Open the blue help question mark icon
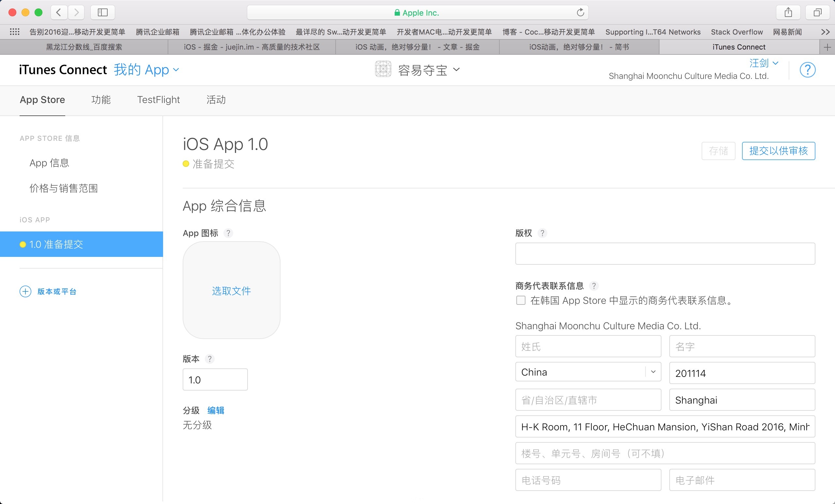This screenshot has height=504, width=835. [807, 70]
